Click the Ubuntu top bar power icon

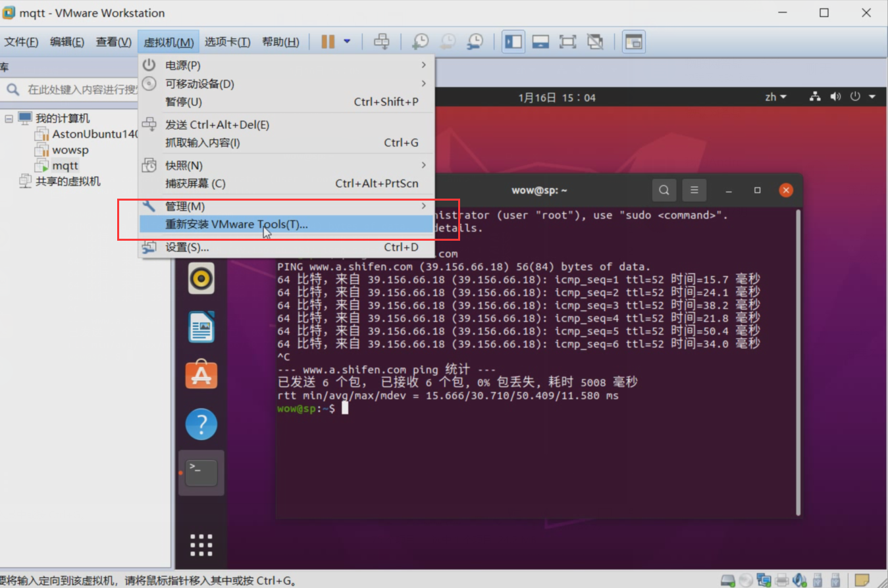pos(855,97)
